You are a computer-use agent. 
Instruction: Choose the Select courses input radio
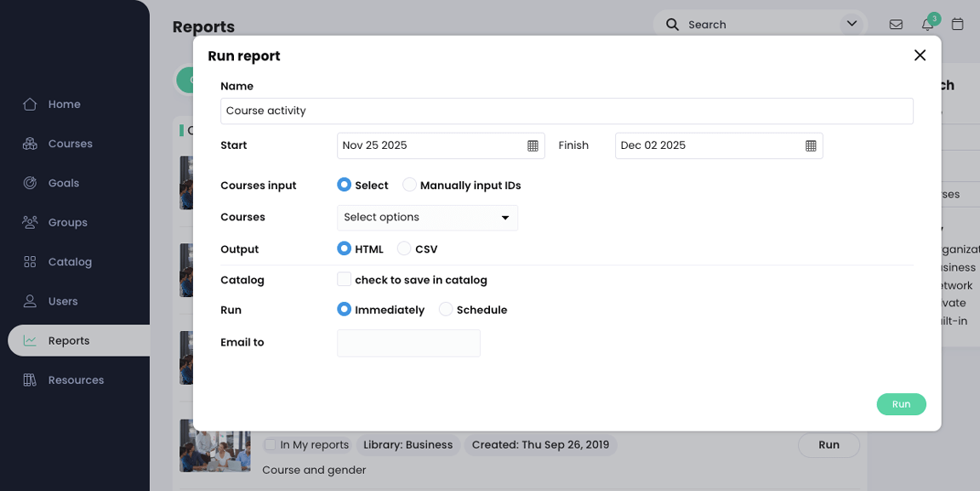(344, 186)
